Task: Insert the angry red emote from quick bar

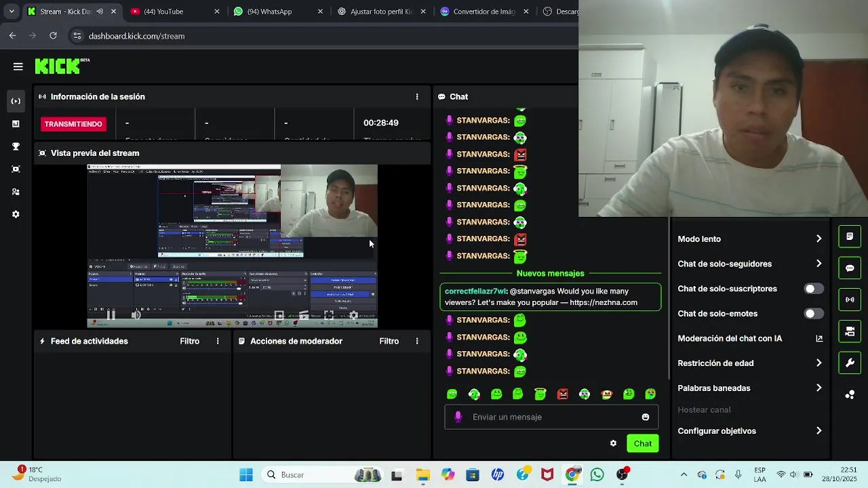Action: click(x=562, y=394)
